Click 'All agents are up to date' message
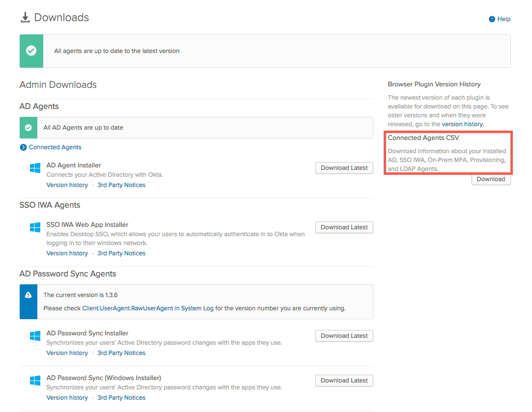 click(117, 51)
